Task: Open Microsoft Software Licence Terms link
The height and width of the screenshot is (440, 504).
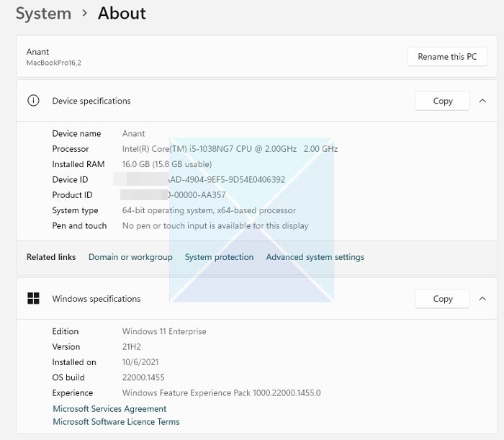Action: click(116, 422)
